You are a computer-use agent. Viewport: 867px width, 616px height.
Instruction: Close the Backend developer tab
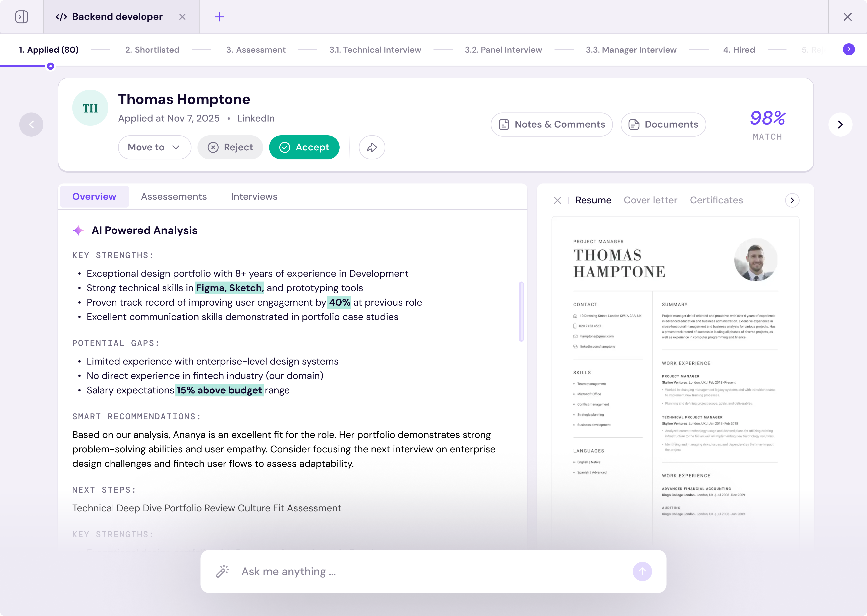(183, 17)
